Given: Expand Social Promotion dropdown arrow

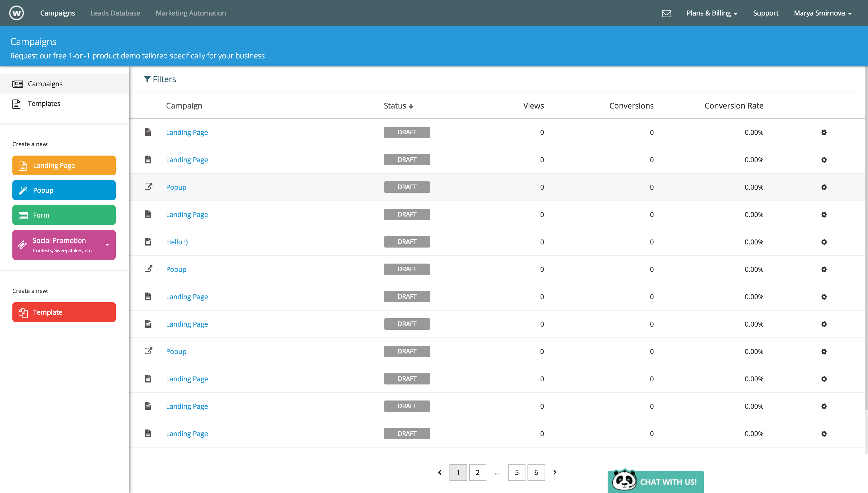Looking at the screenshot, I should (x=107, y=245).
